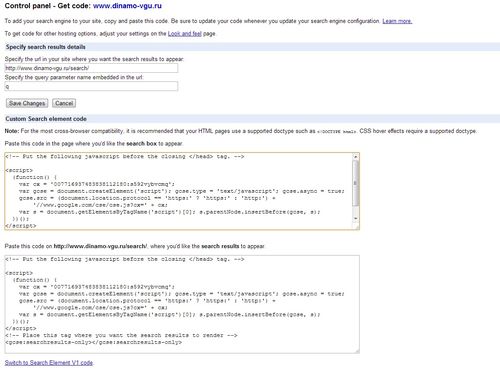Click inside the search results code textarea
The height and width of the screenshot is (369, 500).
point(182,304)
